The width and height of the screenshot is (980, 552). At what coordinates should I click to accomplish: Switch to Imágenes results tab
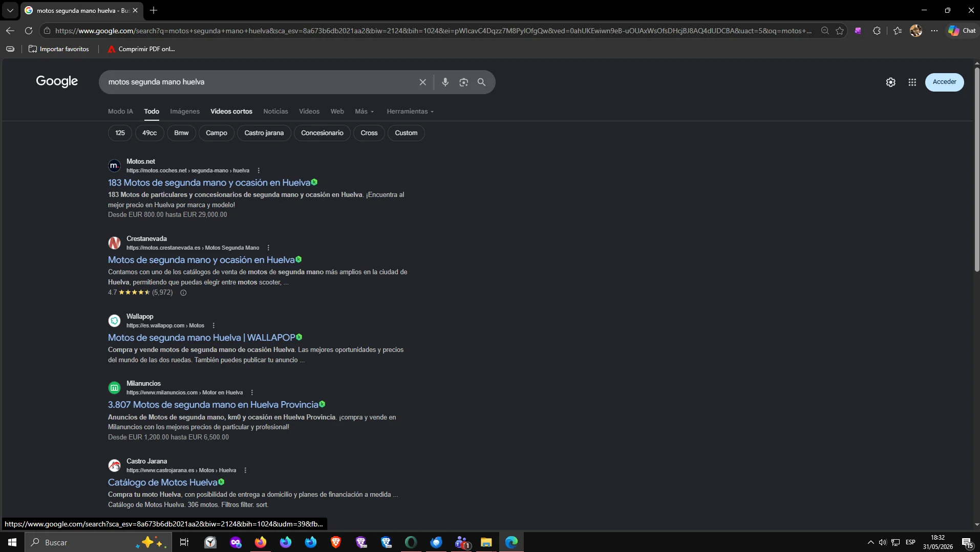tap(185, 112)
